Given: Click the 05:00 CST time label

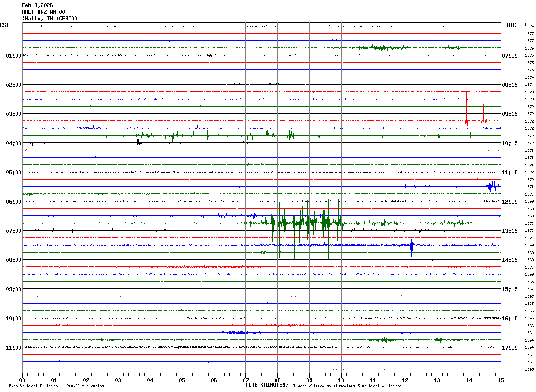Looking at the screenshot, I should click(x=14, y=173).
